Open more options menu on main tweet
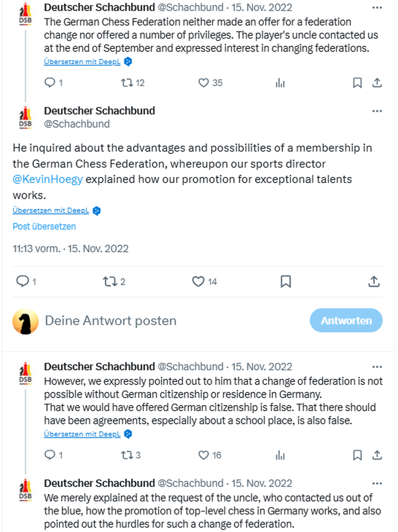This screenshot has width=398, height=532. point(377,111)
